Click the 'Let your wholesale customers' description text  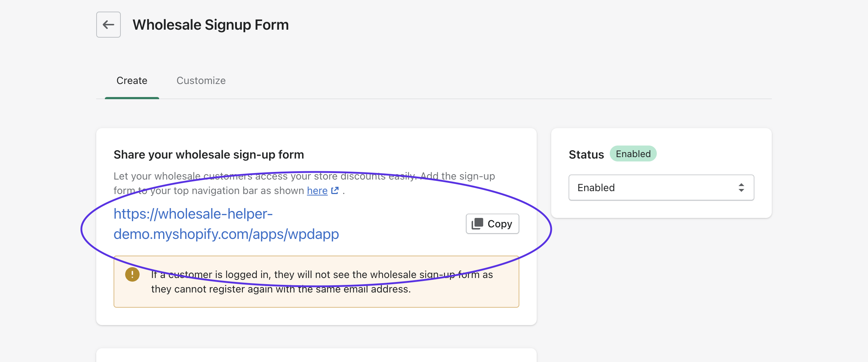[304, 176]
